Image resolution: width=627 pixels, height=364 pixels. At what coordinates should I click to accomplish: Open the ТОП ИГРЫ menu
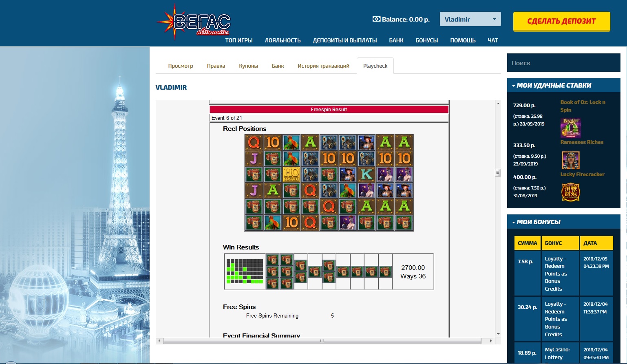[x=239, y=40]
